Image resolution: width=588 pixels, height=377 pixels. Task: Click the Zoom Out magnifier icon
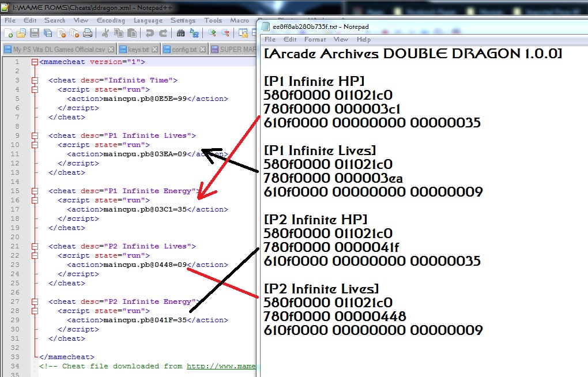coord(225,33)
